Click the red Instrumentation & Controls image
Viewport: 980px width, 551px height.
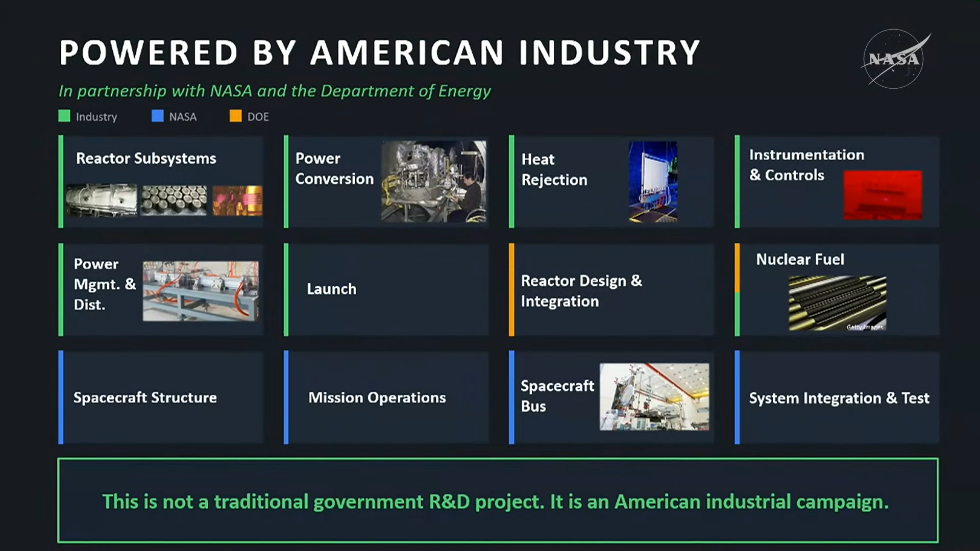(x=882, y=195)
